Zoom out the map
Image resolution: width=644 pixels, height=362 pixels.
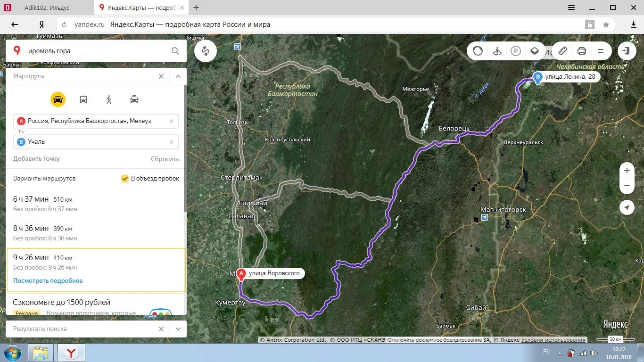point(627,186)
